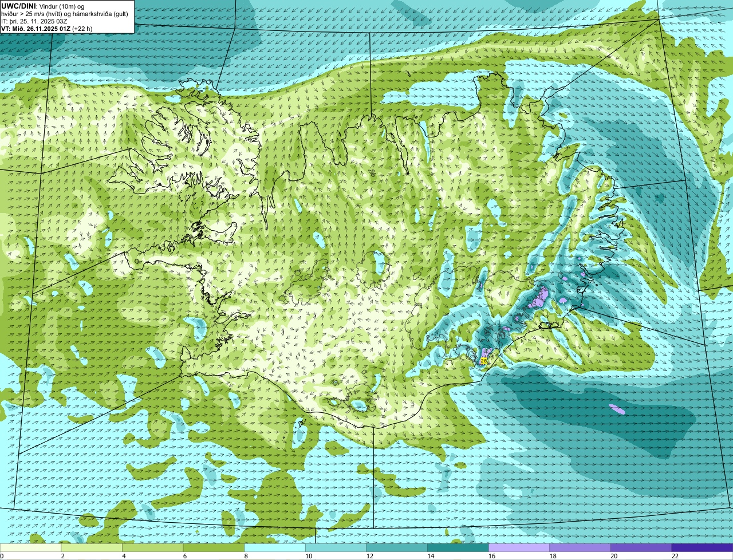Click the "16" tick label on the wind scale
This screenshot has height=560, width=733.
click(x=492, y=556)
